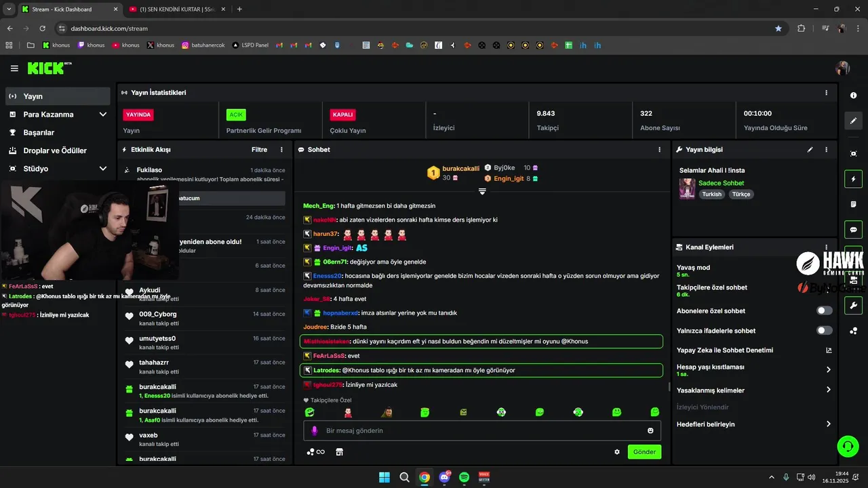Image resolution: width=868 pixels, height=488 pixels.
Task: Open the batuhanercok Instagram bookmark
Action: [203, 45]
